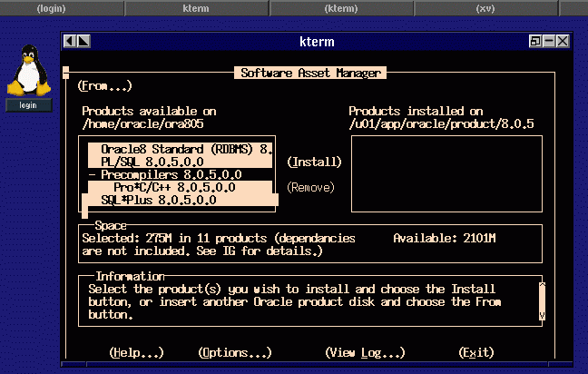
Task: Click the (From...) button
Action: coord(104,86)
